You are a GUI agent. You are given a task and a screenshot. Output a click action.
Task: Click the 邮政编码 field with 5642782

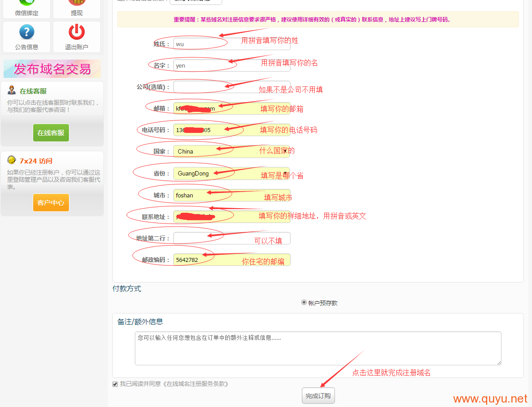pos(232,260)
